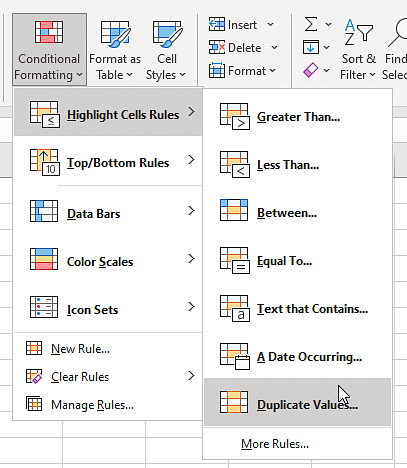Screen dimensions: 407x468
Task: Choose More Rules option
Action: 275,444
